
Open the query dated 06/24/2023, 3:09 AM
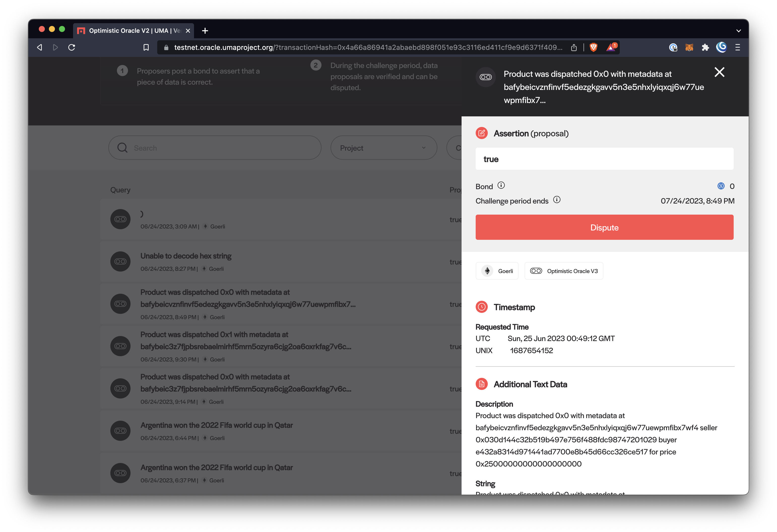point(281,219)
